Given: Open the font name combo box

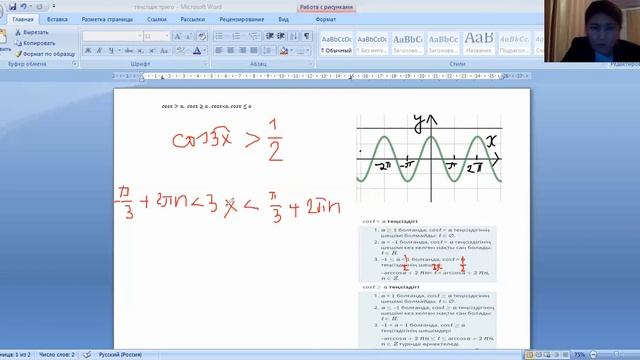Looking at the screenshot, I should tap(112, 36).
